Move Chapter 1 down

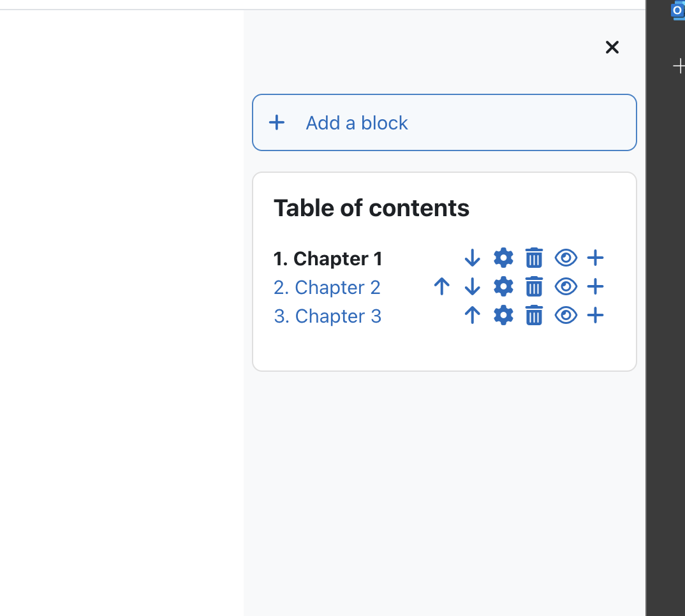tap(472, 258)
